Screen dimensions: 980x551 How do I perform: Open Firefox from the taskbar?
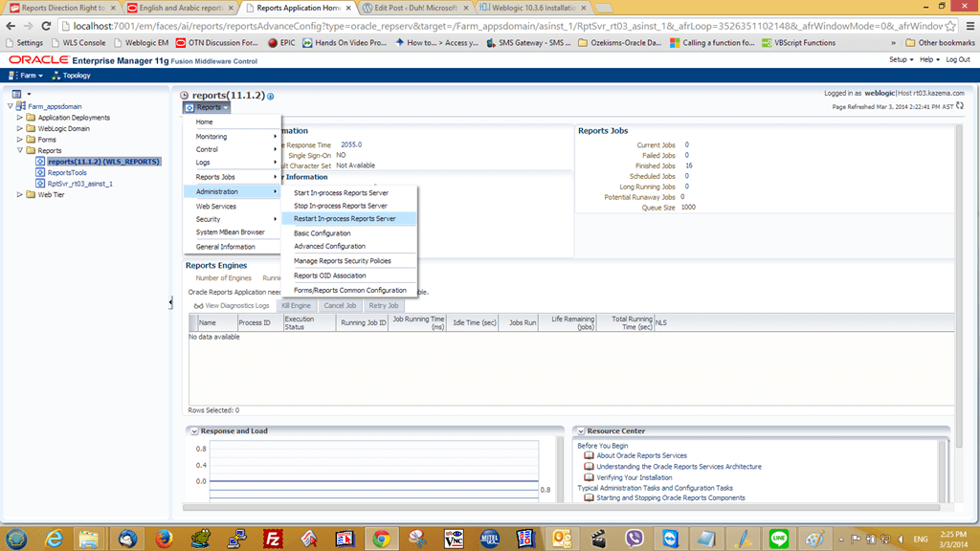tap(164, 539)
